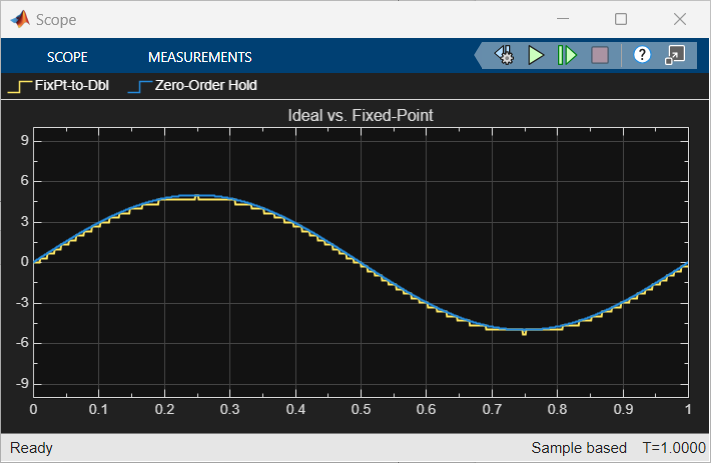This screenshot has width=711, height=463.
Task: Click the MATLAB logo in title bar
Action: (18, 19)
